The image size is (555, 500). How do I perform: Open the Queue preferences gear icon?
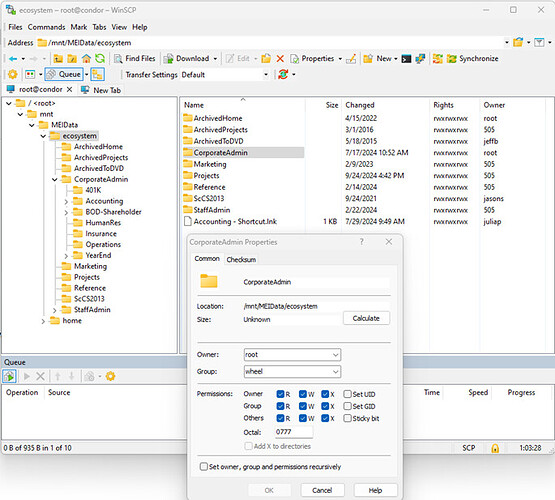click(110, 376)
